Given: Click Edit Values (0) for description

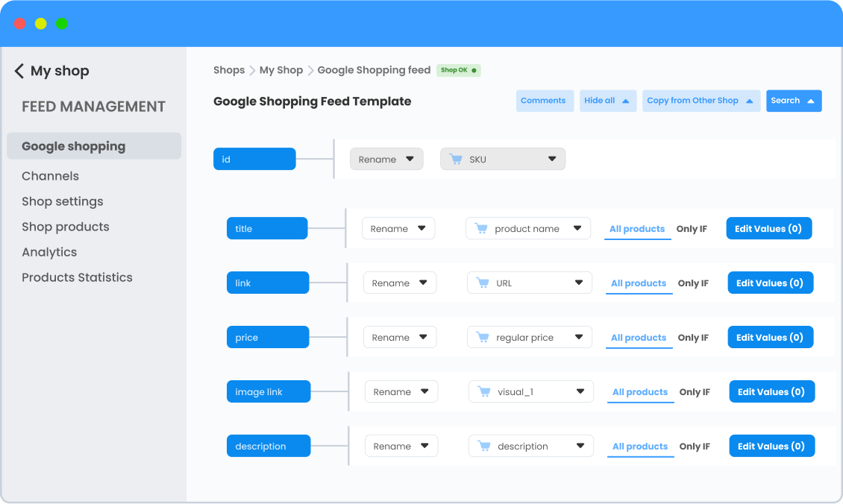Looking at the screenshot, I should point(772,446).
